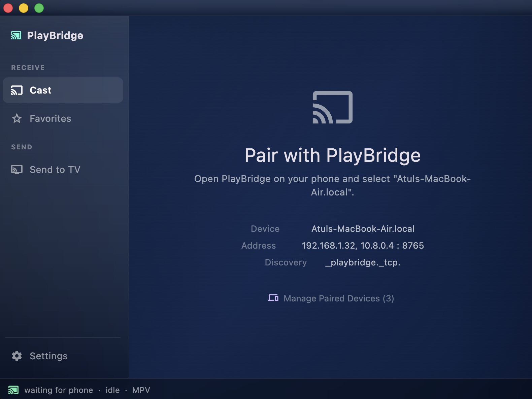Click the discovery value _playbridge._tcp.

click(363, 262)
